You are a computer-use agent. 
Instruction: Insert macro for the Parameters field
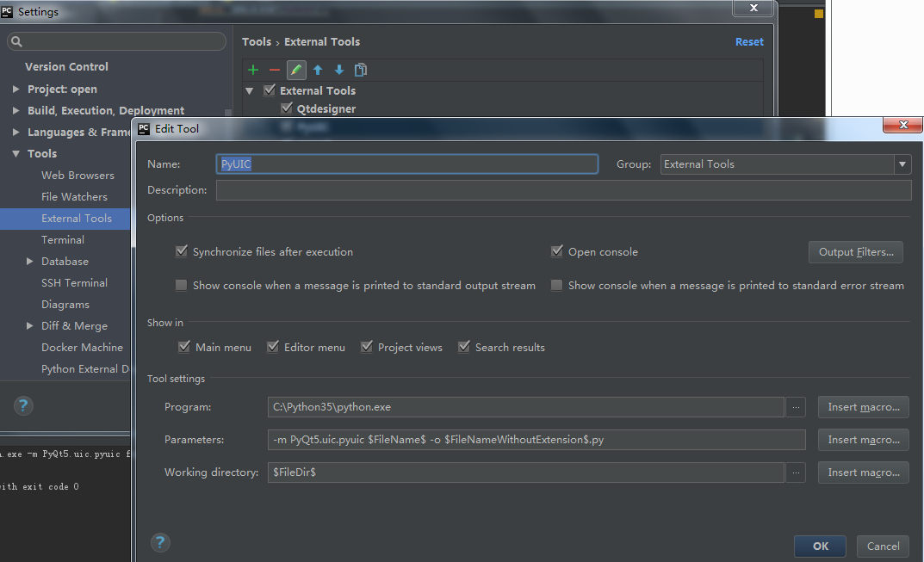(864, 440)
